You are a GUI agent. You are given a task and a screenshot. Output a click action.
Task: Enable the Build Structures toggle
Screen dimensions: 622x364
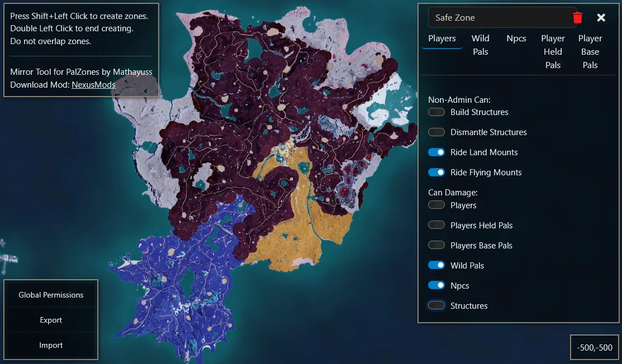point(436,112)
